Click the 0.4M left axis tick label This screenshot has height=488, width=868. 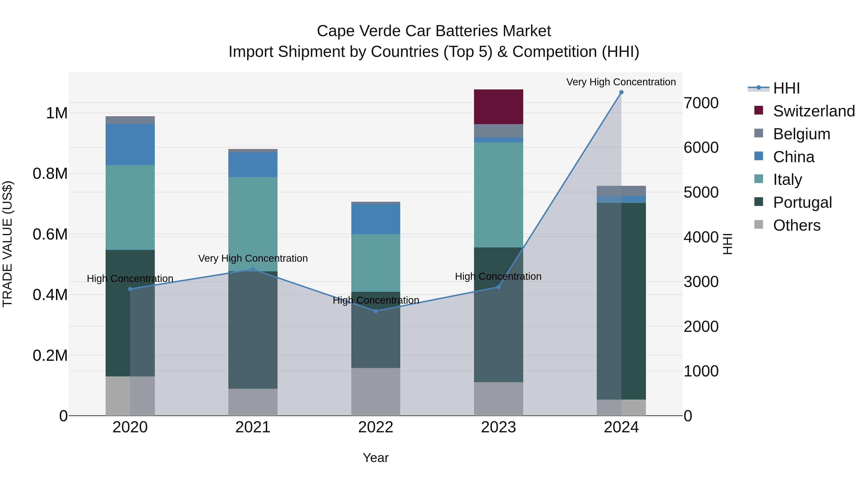[50, 295]
